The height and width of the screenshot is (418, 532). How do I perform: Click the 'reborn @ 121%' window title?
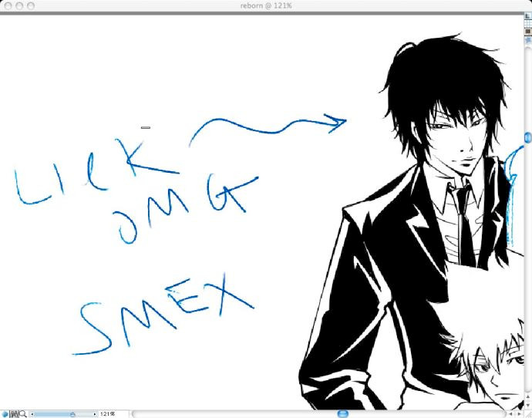pos(266,5)
